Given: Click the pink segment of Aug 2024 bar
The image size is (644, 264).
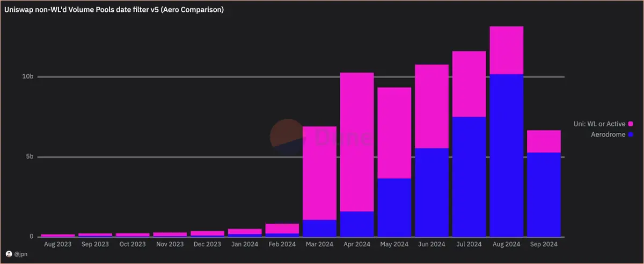Looking at the screenshot, I should [507, 51].
